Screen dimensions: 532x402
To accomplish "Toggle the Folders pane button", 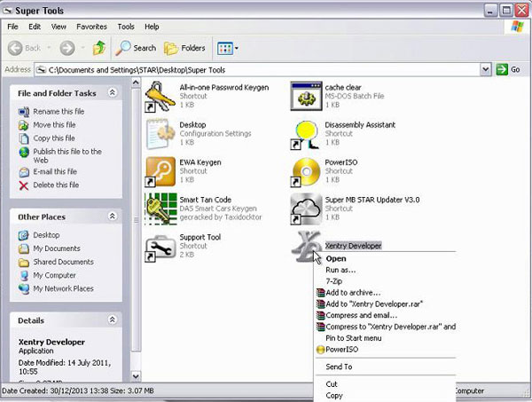I will [x=184, y=48].
